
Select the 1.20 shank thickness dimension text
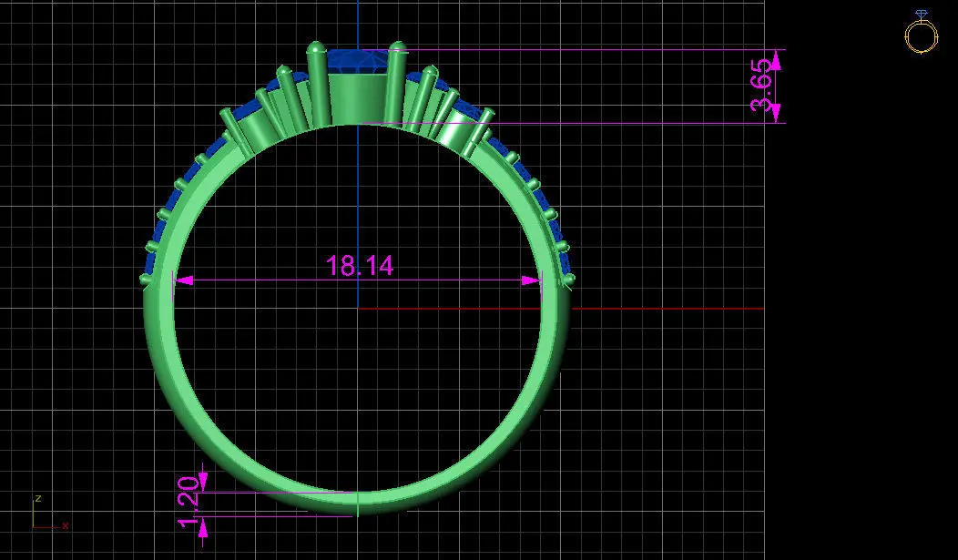pyautogui.click(x=189, y=501)
